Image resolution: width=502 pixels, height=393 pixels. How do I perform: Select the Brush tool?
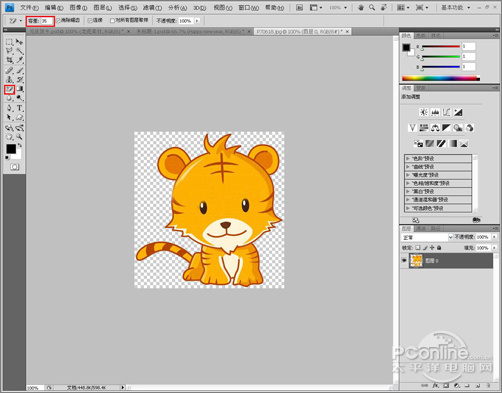20,70
